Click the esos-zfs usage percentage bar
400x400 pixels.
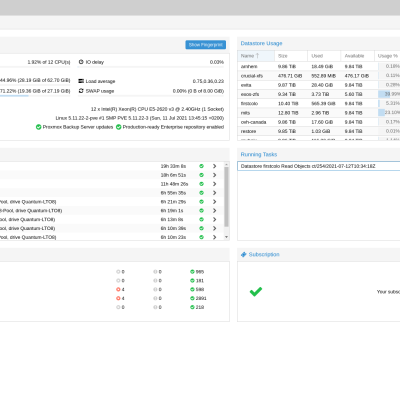click(x=389, y=94)
